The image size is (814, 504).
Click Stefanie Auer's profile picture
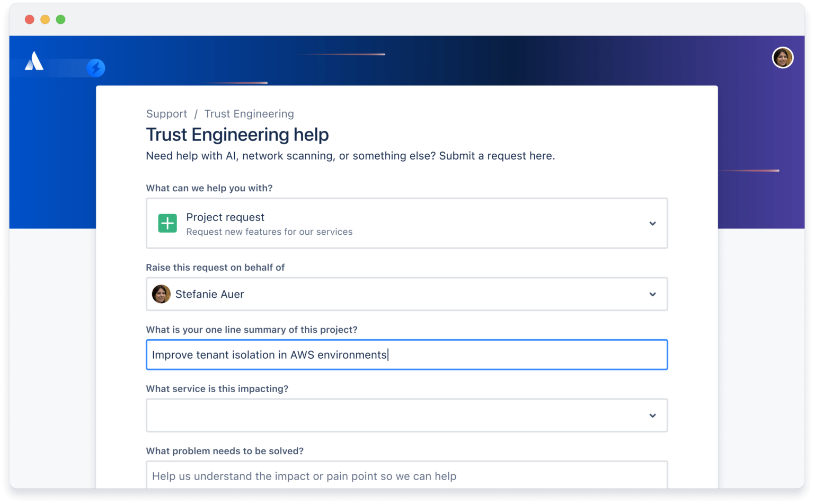point(161,294)
